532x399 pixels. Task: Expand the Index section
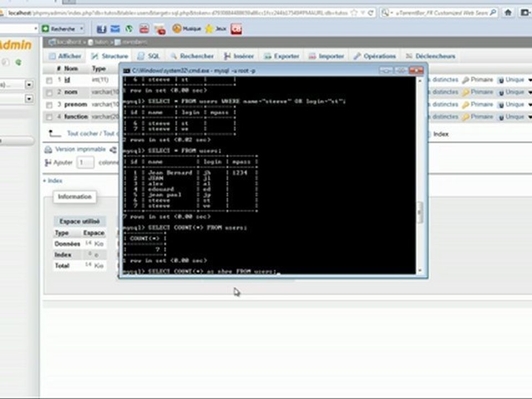(x=53, y=181)
